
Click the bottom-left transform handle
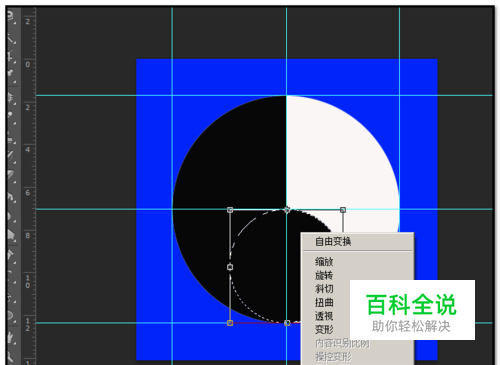tap(230, 323)
